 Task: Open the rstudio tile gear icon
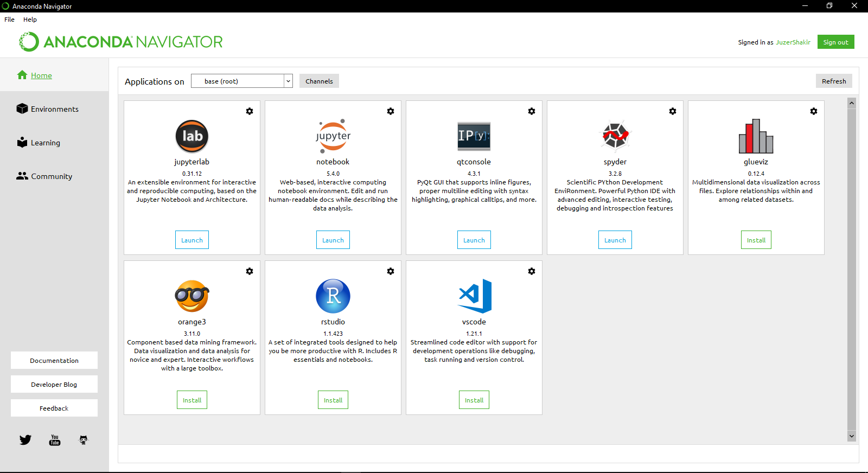tap(391, 271)
